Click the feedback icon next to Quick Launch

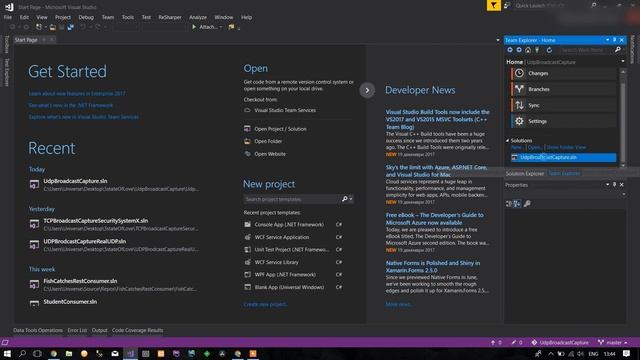(507, 5)
